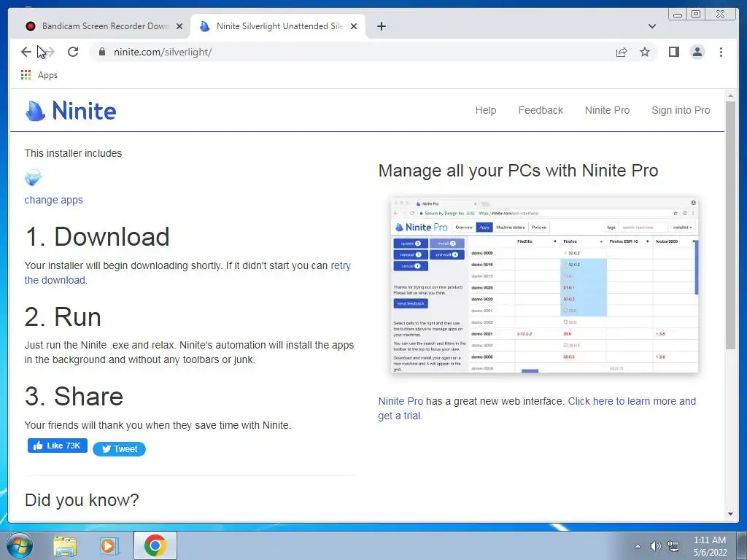Close the Ninite Silverlight tab

[x=354, y=26]
